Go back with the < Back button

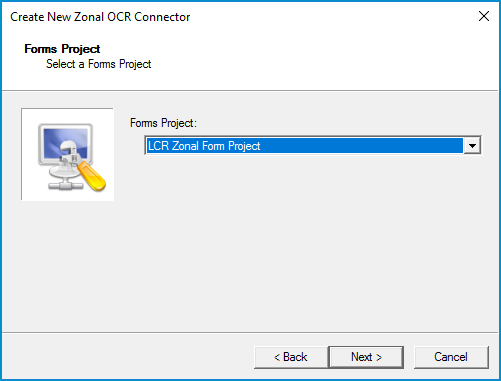pos(291,357)
